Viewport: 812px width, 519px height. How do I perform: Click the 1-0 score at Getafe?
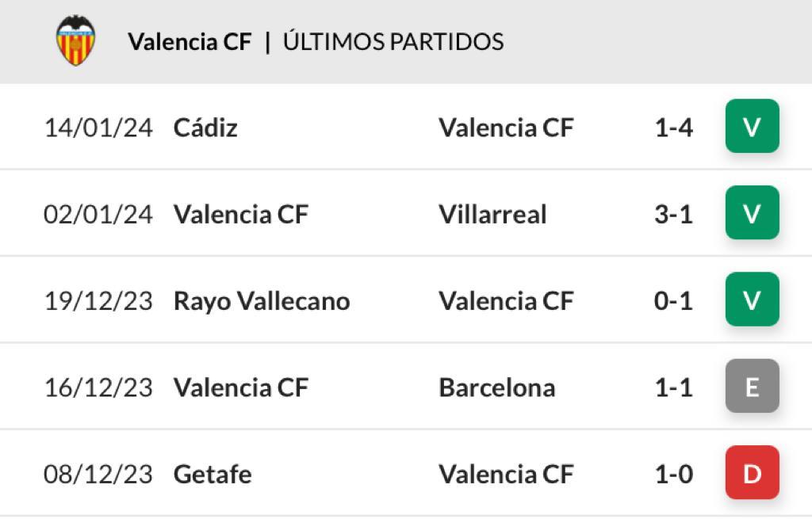click(x=673, y=474)
